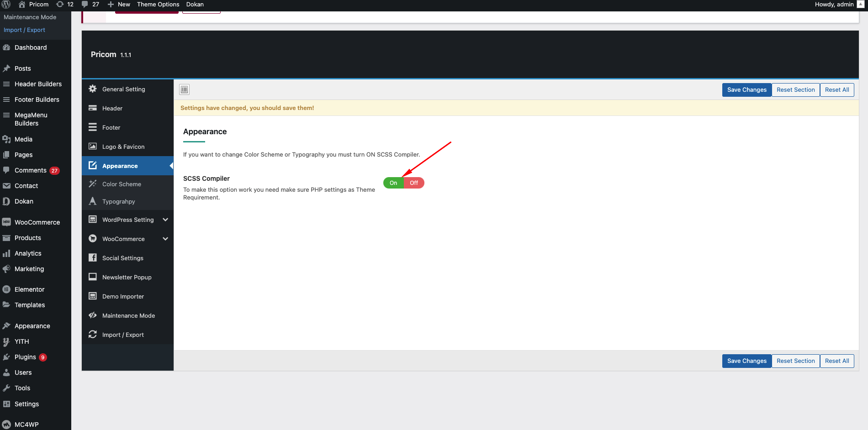Expand the WooCommerce submenu chevron in theme panel
Image resolution: width=868 pixels, height=430 pixels.
coord(165,239)
